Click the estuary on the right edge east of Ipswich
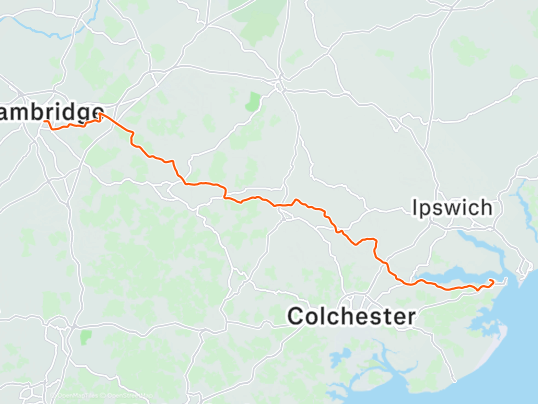538x404 pixels. coord(527,209)
